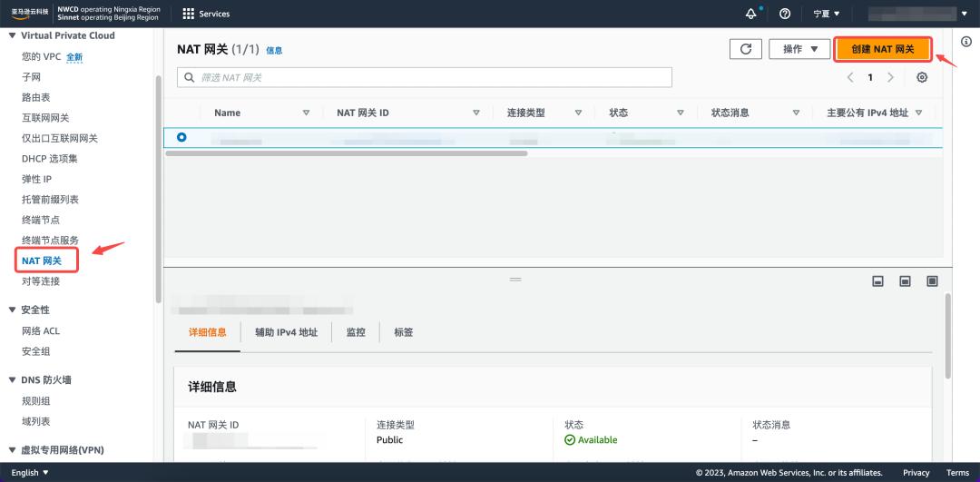Switch to 辅助 IPv4 地址 tab
Image resolution: width=980 pixels, height=482 pixels.
[286, 332]
